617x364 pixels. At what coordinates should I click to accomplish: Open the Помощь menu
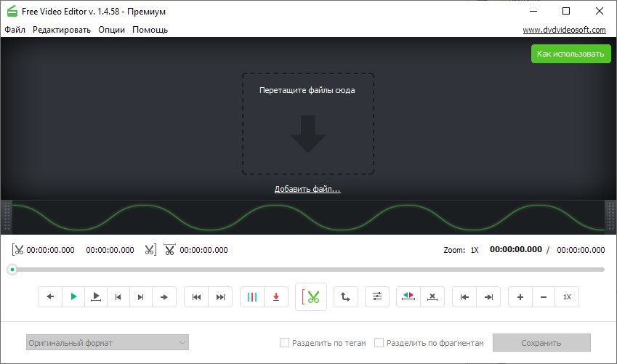coord(150,30)
